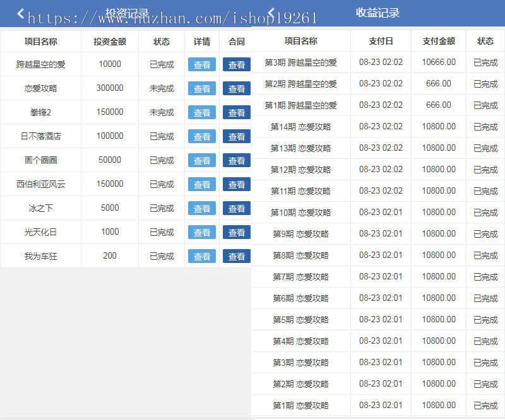The width and height of the screenshot is (505, 420).
Task: Select the 50000 investment amount
Action: [110, 160]
